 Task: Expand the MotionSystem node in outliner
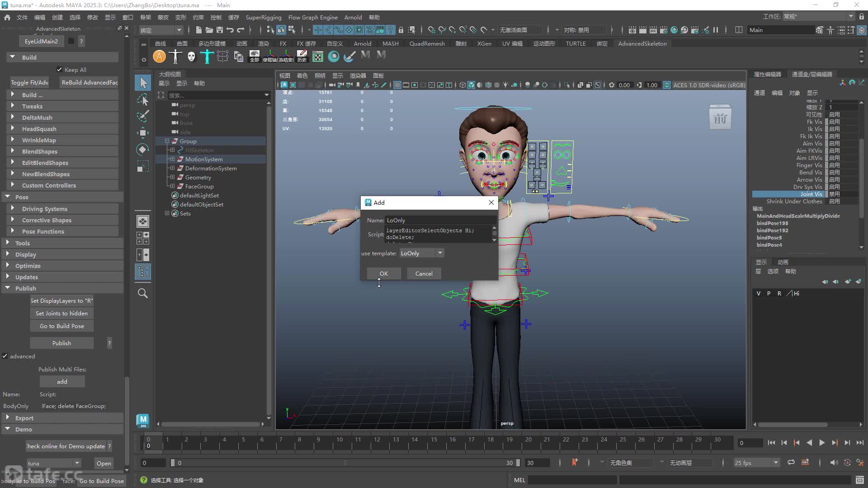(x=172, y=159)
